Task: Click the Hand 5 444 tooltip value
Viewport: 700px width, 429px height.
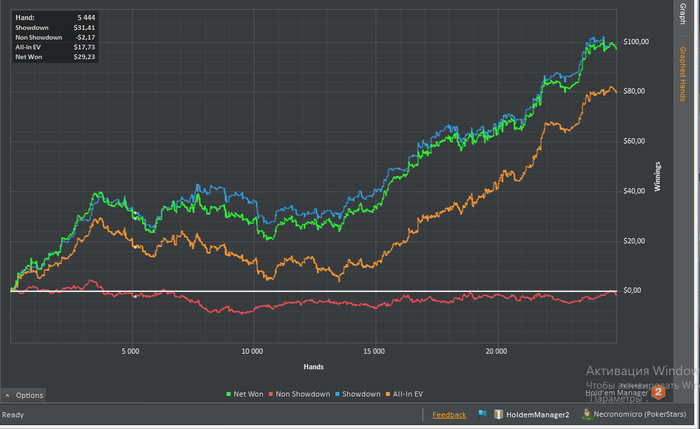Action: click(86, 17)
